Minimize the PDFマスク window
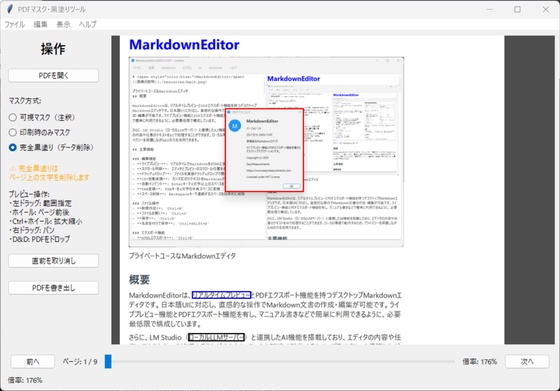The image size is (560, 391). [490, 10]
